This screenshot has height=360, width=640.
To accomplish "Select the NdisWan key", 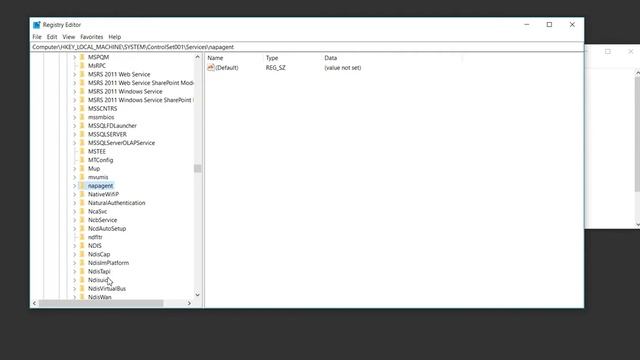I will (100, 297).
